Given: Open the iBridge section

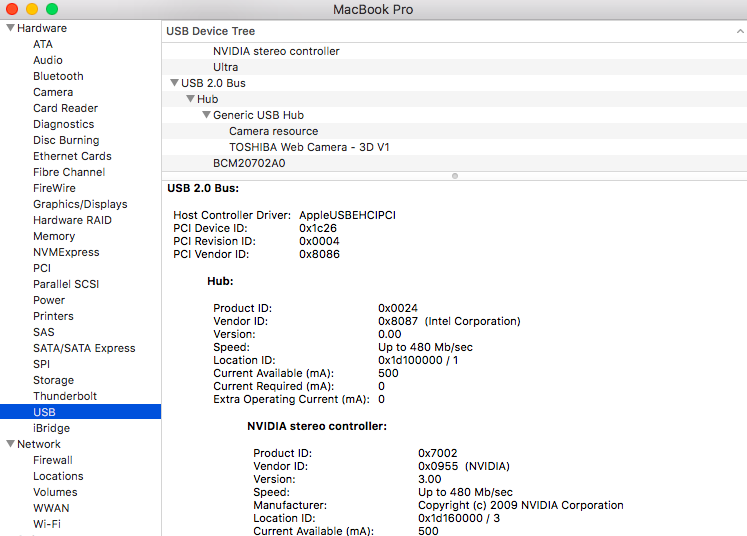Looking at the screenshot, I should click(x=51, y=428).
